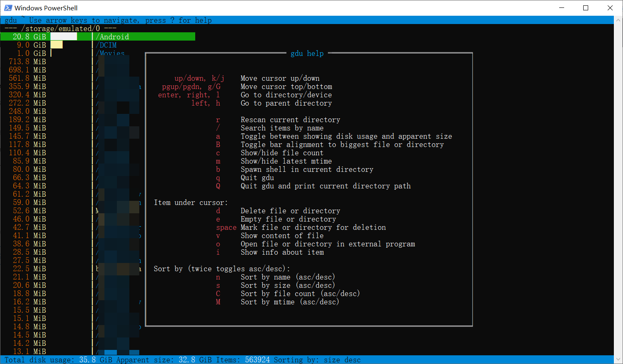This screenshot has height=364, width=623.
Task: Click 'Items: 563924' in status bar
Action: tap(243, 360)
